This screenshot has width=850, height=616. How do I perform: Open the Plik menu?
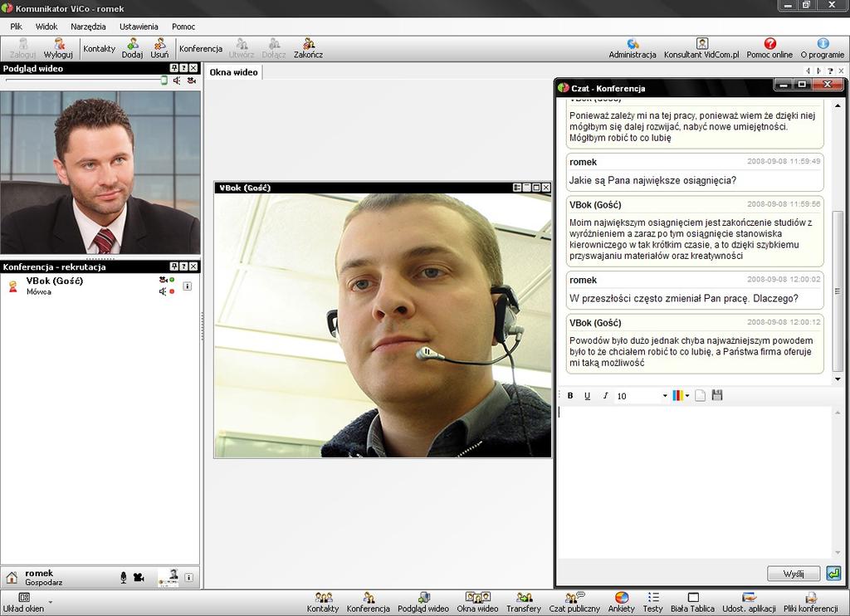click(x=17, y=27)
